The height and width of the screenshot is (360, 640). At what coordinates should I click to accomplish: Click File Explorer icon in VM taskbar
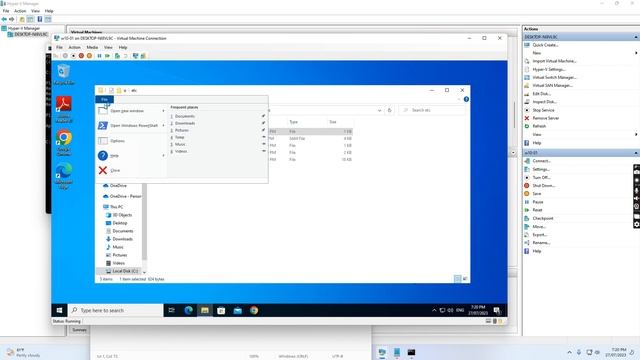tap(204, 310)
